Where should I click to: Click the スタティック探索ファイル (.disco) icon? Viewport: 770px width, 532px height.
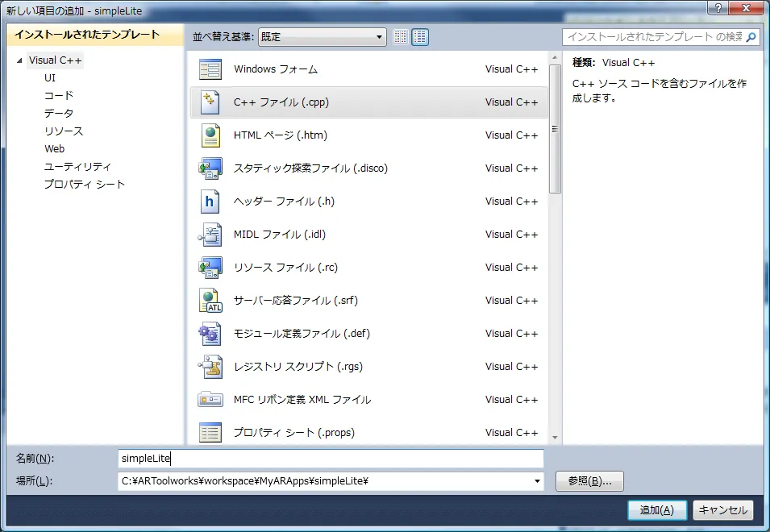coord(210,168)
